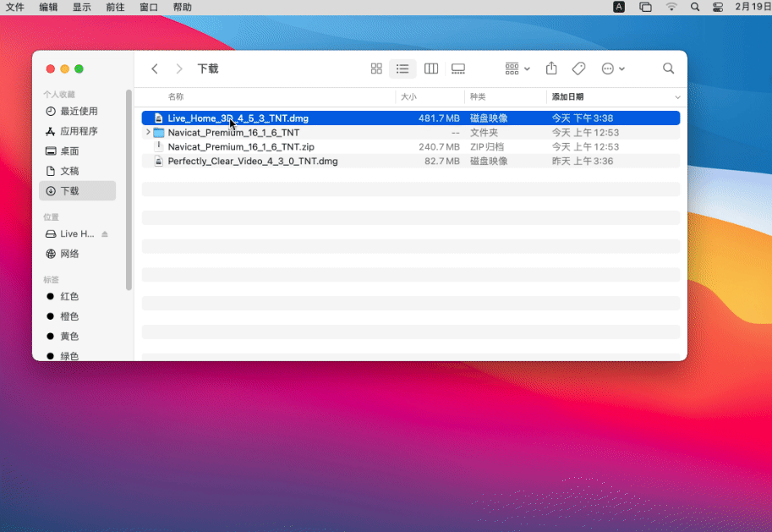Viewport: 772px width, 532px height.
Task: Open Control Center in menu bar
Action: pos(718,7)
